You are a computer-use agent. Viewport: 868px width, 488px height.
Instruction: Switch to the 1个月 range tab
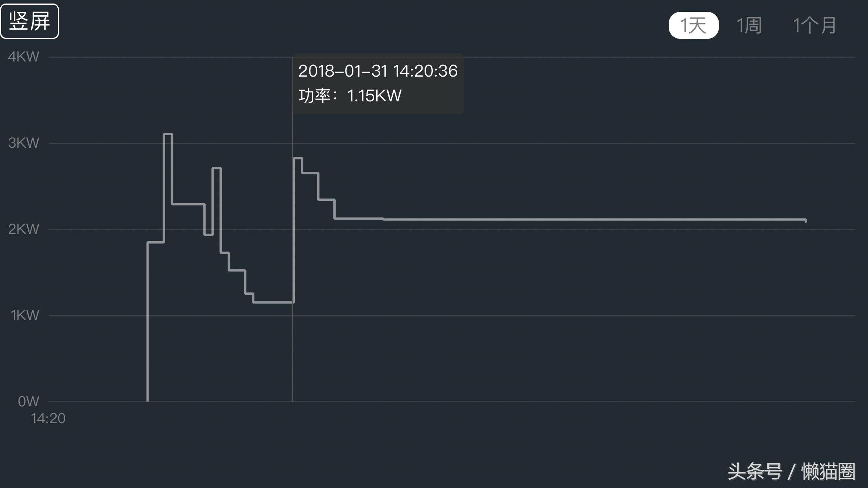coord(814,26)
